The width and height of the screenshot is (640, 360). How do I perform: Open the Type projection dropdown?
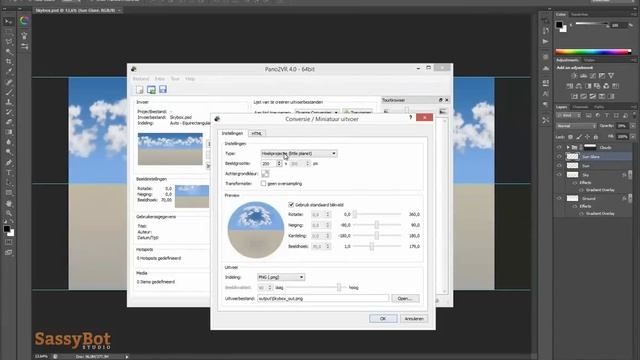pyautogui.click(x=299, y=153)
